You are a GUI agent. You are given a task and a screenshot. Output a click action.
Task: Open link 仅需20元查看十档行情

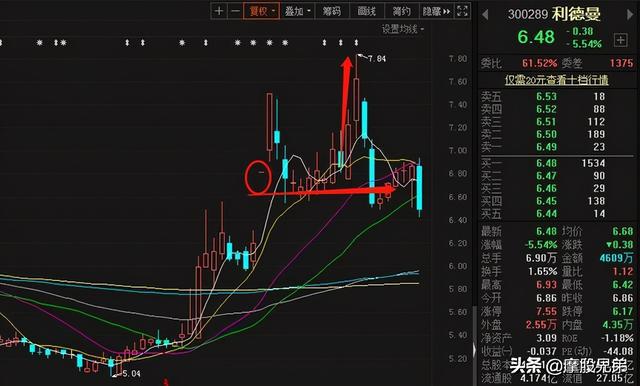556,80
